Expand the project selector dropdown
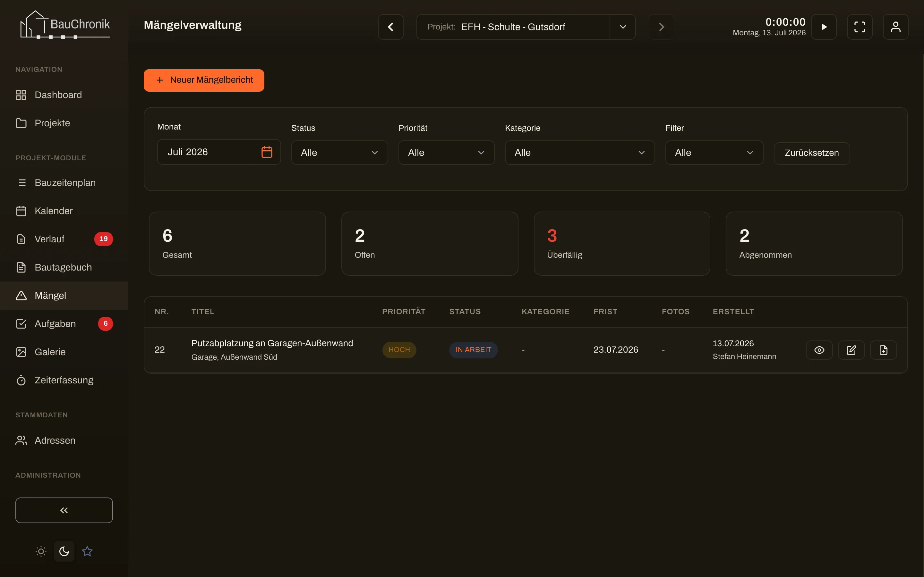Screen dimensions: 924x577 click(x=623, y=27)
